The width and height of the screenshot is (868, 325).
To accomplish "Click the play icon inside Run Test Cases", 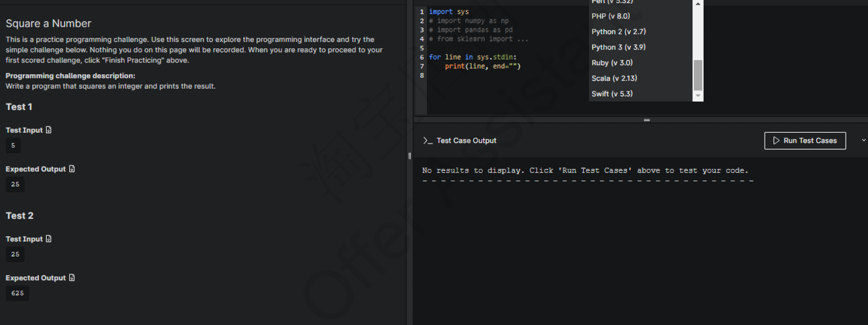I will (776, 141).
